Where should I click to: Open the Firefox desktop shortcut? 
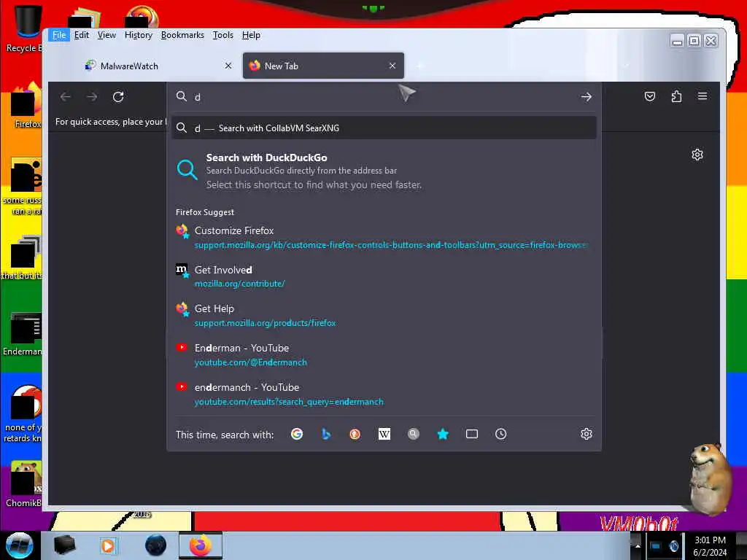[x=26, y=106]
